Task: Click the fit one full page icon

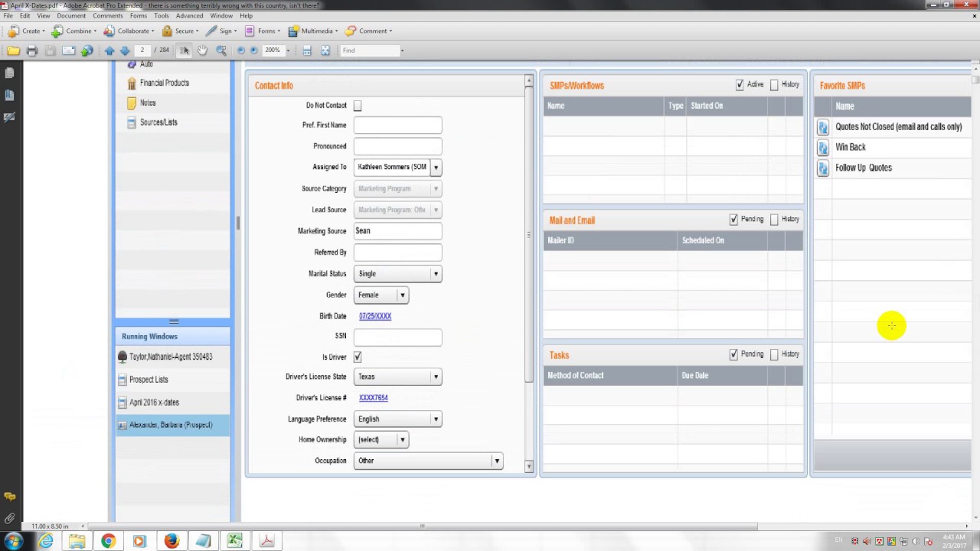Action: click(325, 51)
